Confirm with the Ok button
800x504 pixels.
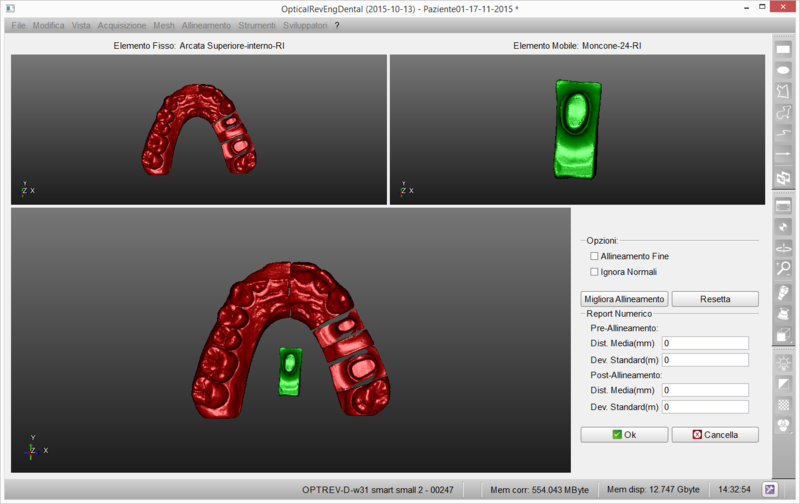tap(624, 435)
